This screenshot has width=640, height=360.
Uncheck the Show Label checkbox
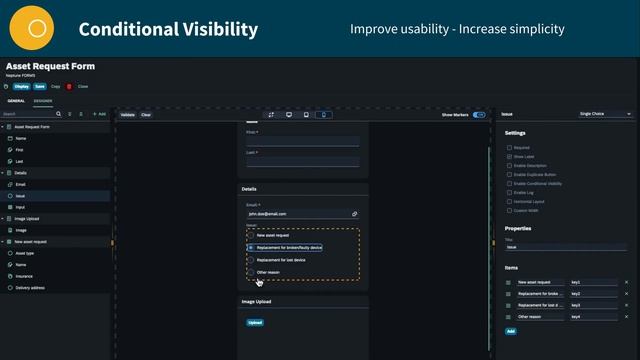click(x=509, y=156)
